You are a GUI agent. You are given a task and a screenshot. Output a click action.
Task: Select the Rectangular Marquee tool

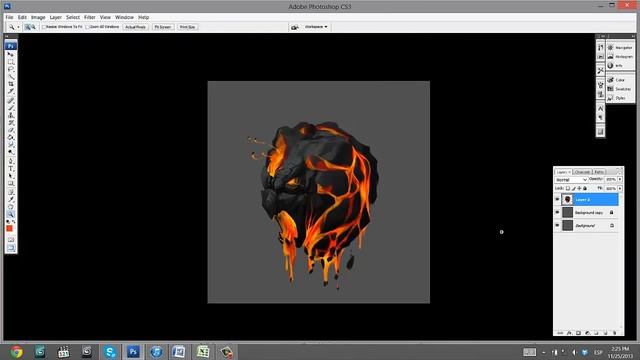point(11,62)
